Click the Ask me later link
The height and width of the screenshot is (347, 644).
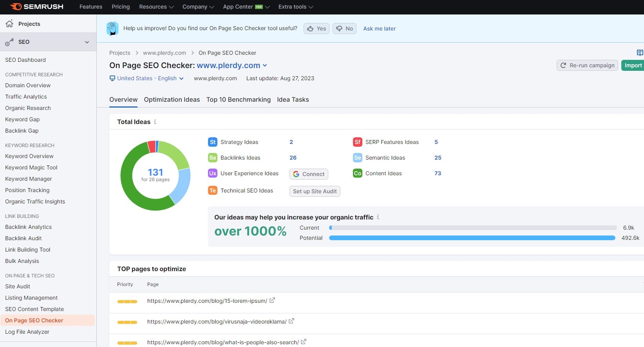tap(380, 29)
